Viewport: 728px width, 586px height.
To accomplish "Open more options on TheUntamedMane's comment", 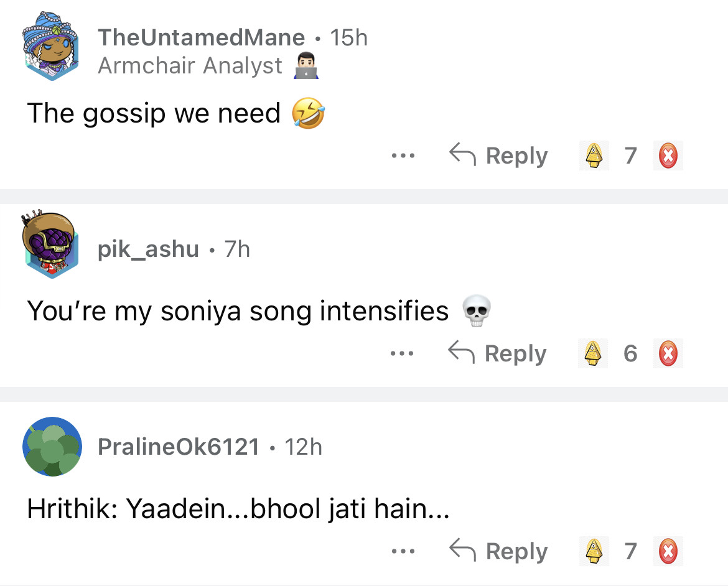I will point(403,156).
